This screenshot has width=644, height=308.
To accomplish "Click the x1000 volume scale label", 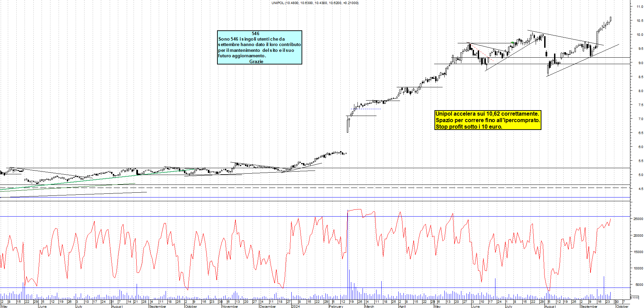I will click(635, 297).
